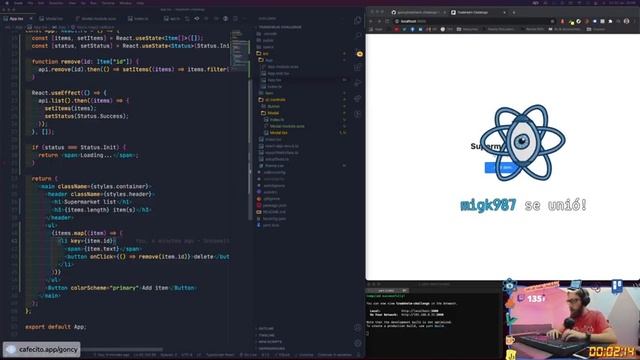The image size is (640, 360).
Task: Open the browser profile avatar
Action: (627, 21)
